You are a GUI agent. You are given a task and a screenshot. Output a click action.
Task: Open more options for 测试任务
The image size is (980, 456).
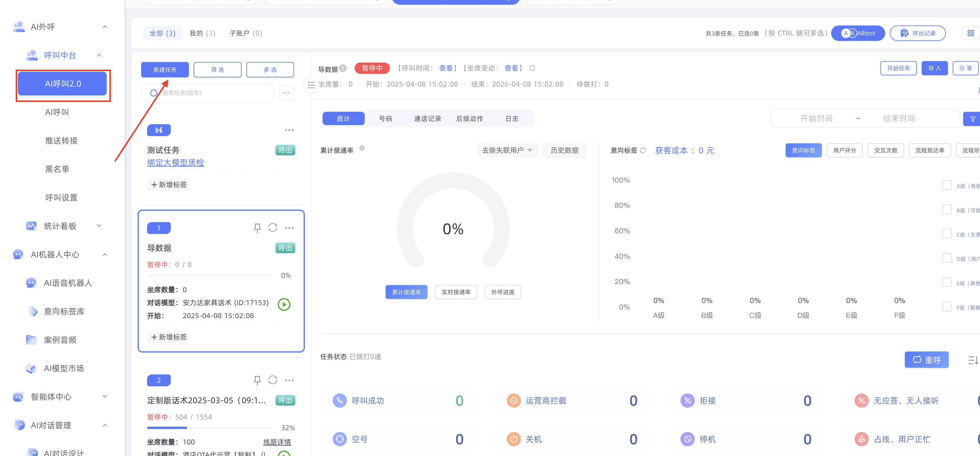click(x=289, y=130)
